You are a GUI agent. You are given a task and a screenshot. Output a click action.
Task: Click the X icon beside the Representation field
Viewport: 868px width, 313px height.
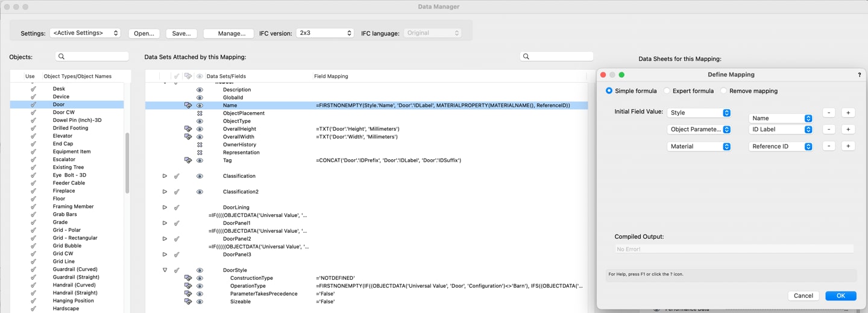point(200,153)
